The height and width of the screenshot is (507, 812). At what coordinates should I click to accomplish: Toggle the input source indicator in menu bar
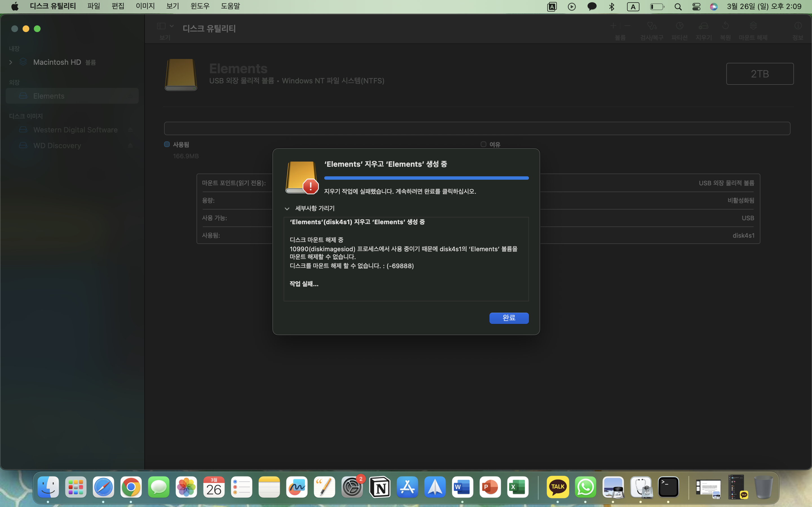(633, 7)
